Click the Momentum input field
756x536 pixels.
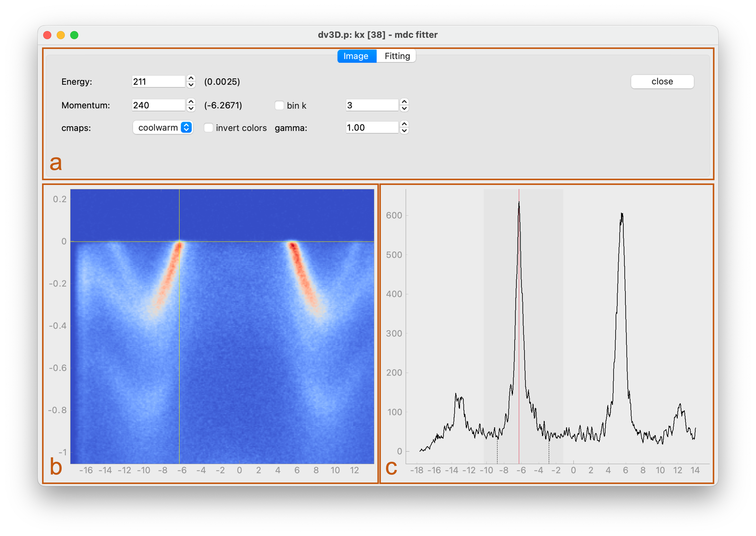point(158,105)
